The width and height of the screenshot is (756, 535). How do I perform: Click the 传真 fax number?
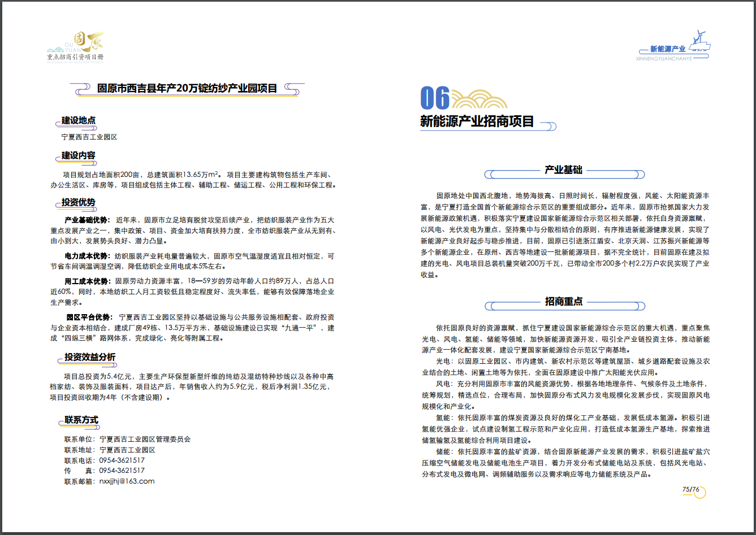point(122,471)
